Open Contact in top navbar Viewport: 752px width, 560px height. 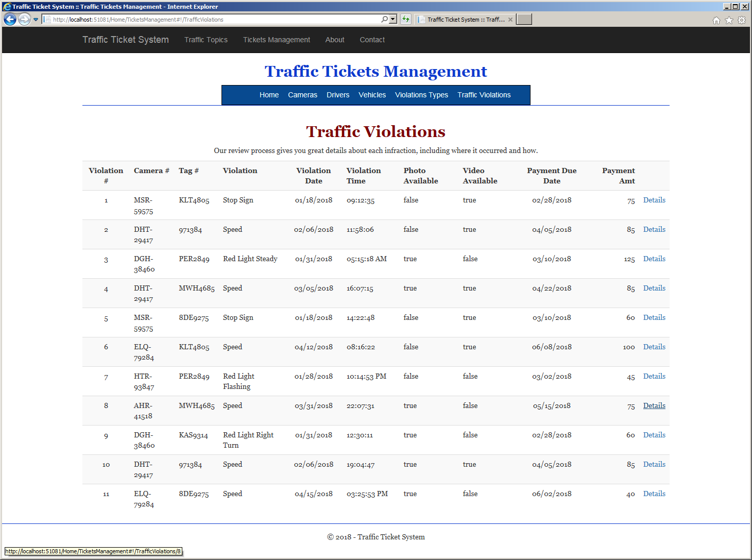point(372,40)
